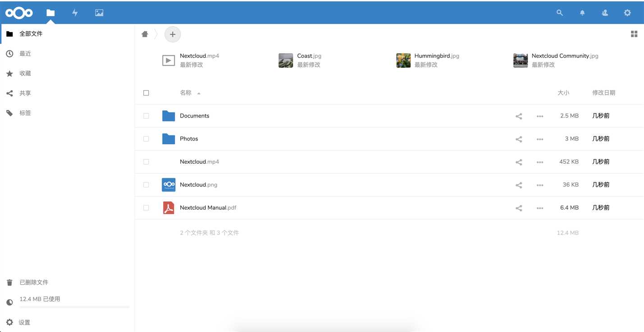Share the Photos folder
This screenshot has height=332, width=644.
click(x=519, y=139)
